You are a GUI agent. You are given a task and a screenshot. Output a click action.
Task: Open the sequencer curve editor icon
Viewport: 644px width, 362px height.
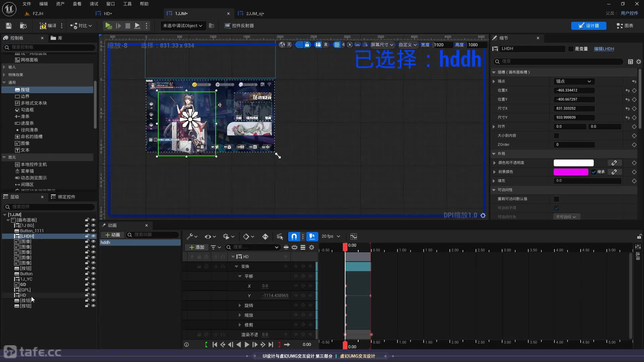coord(354,237)
